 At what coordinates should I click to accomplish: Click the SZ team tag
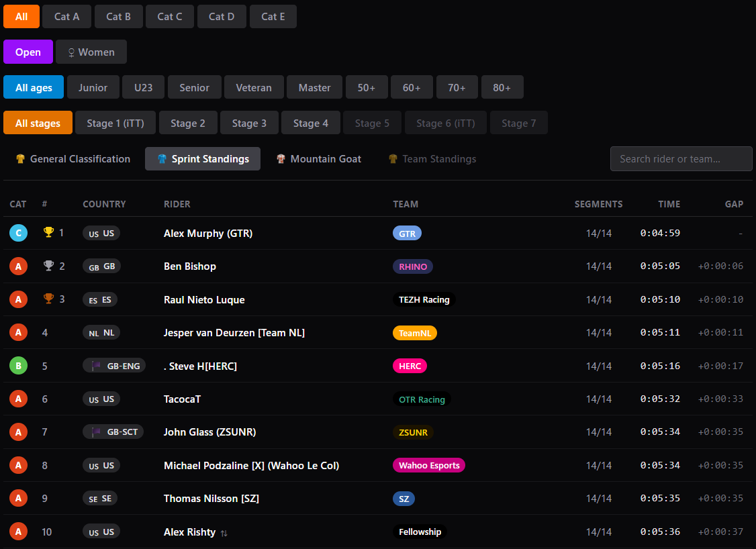point(404,499)
